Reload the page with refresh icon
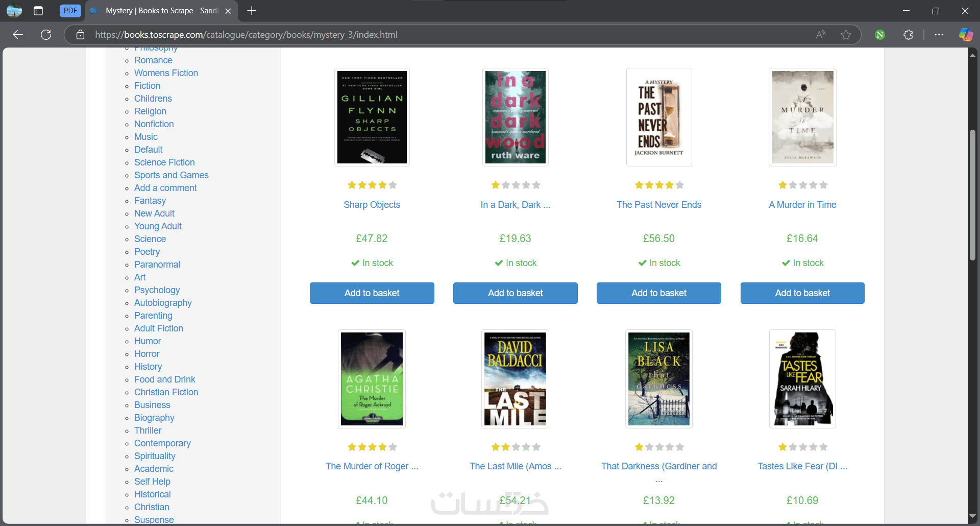The image size is (980, 526). pos(46,35)
